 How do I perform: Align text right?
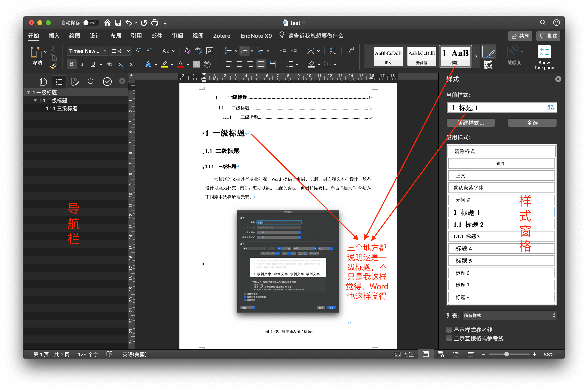tap(250, 64)
